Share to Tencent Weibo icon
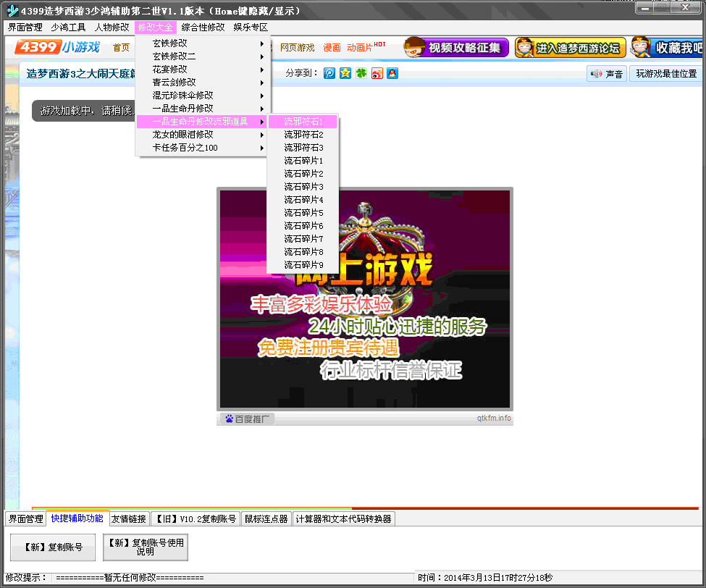Screen dimensions: 706x588 [x=329, y=73]
